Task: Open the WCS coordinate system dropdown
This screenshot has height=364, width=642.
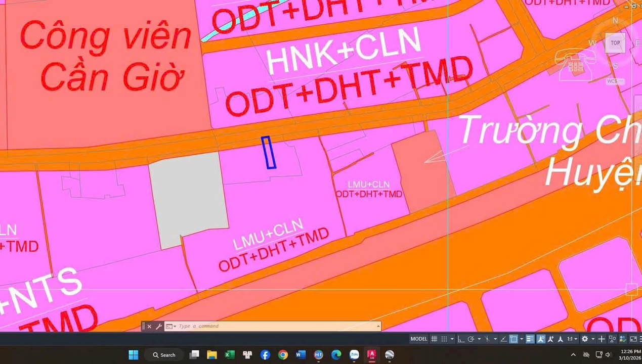Action: (613, 81)
